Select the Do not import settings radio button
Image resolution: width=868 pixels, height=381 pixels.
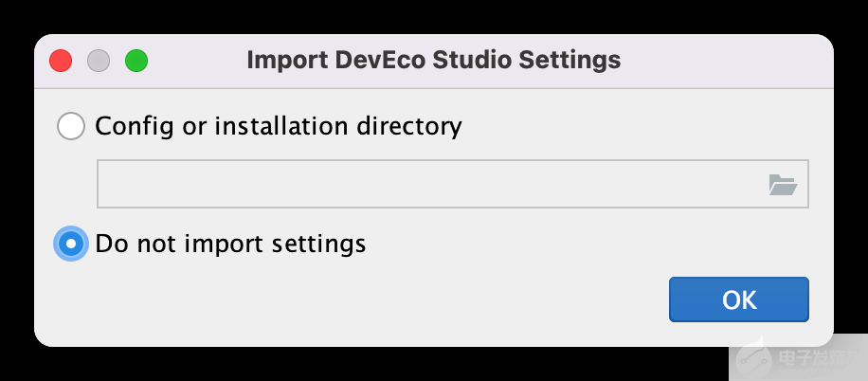71,244
